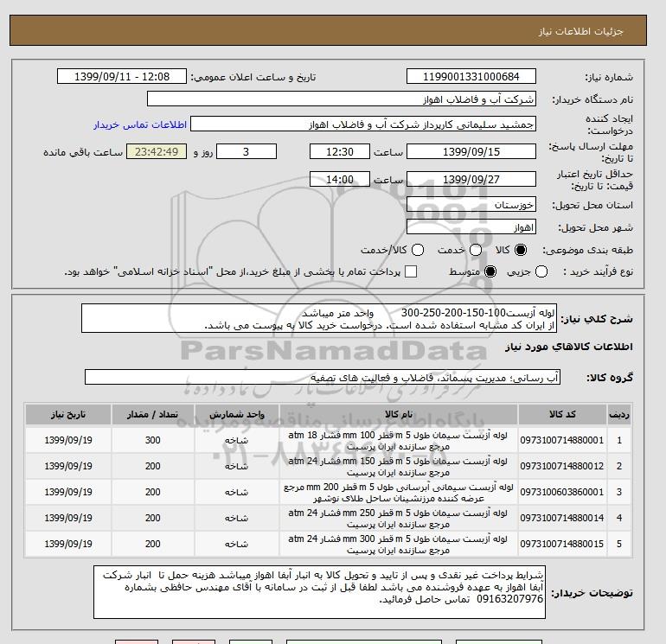666x644 pixels.
Task: Click the تاریخ نیاز column header
Action: [x=68, y=414]
